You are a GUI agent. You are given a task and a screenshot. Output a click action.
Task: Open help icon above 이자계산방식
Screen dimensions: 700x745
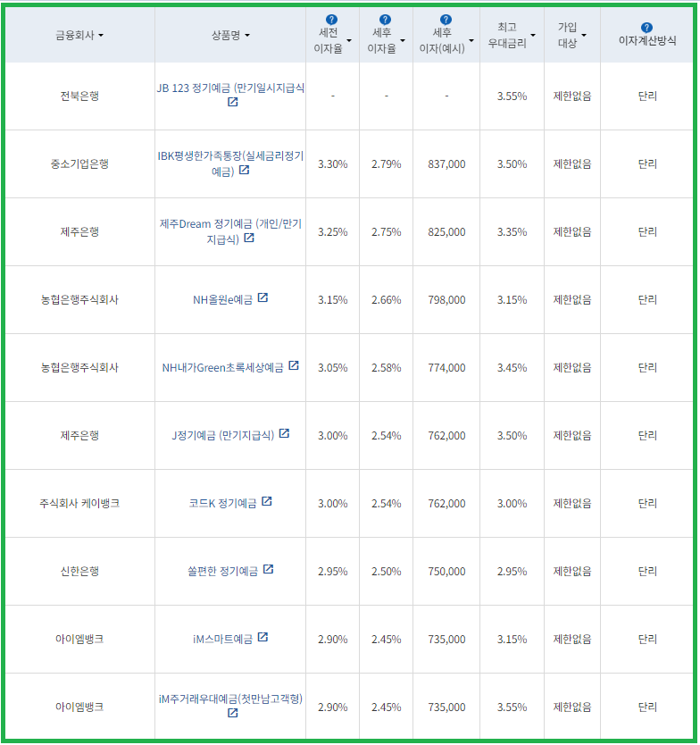coord(646,28)
